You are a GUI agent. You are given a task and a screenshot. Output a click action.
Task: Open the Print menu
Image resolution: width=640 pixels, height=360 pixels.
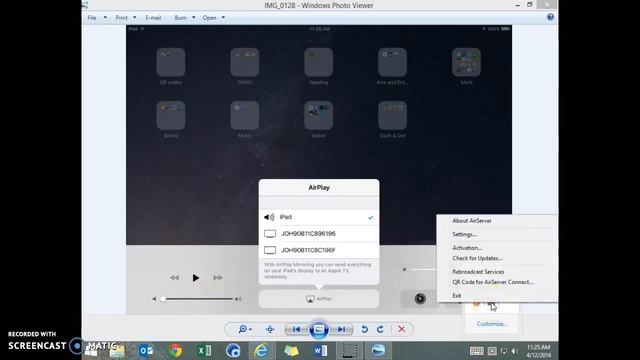[122, 18]
